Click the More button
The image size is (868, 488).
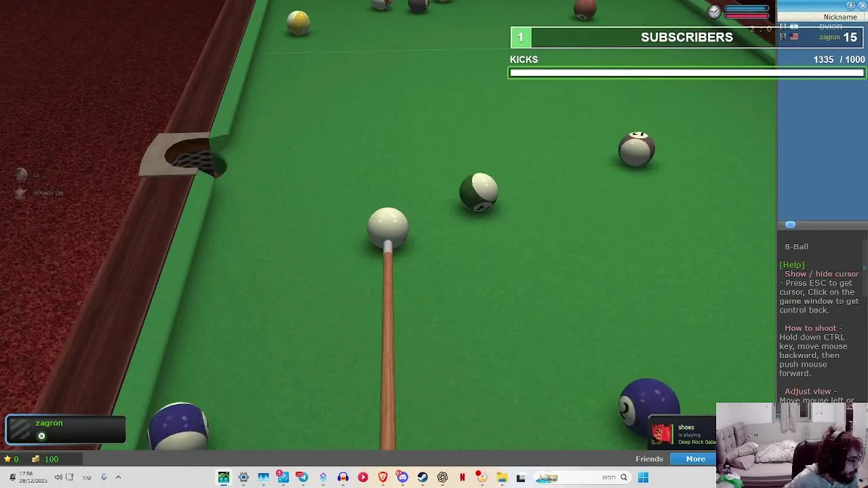(695, 459)
